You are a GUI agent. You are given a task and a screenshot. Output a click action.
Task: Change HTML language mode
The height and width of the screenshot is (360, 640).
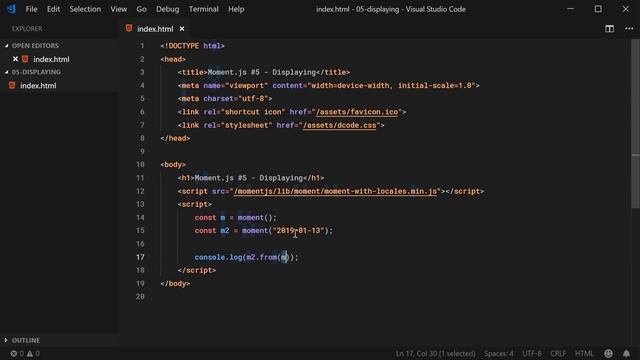(x=584, y=353)
